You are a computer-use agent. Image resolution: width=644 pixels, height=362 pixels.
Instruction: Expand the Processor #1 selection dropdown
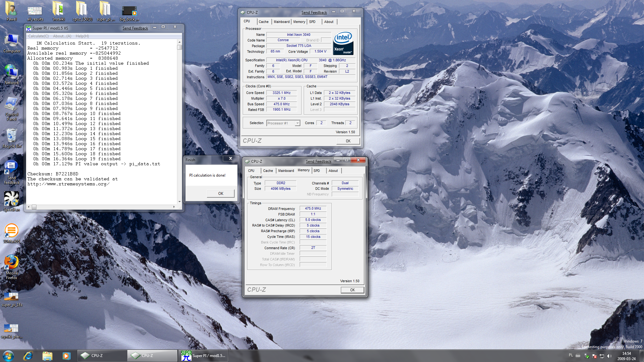tap(297, 123)
